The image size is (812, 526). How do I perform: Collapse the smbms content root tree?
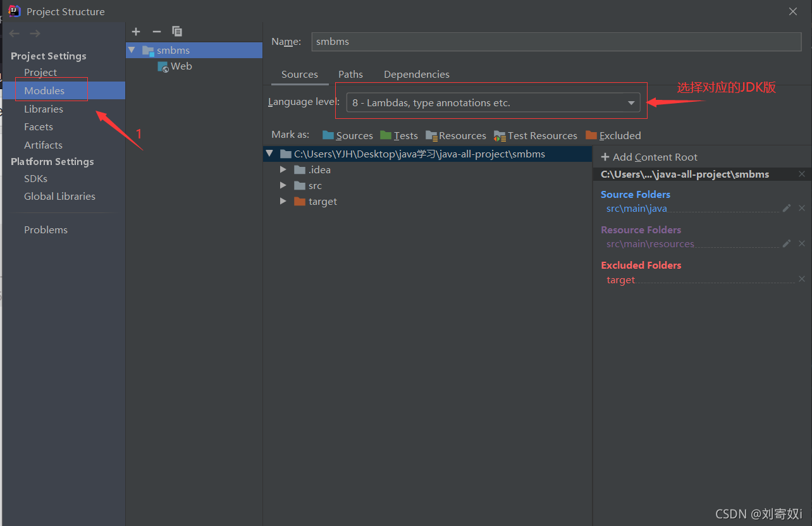point(270,154)
